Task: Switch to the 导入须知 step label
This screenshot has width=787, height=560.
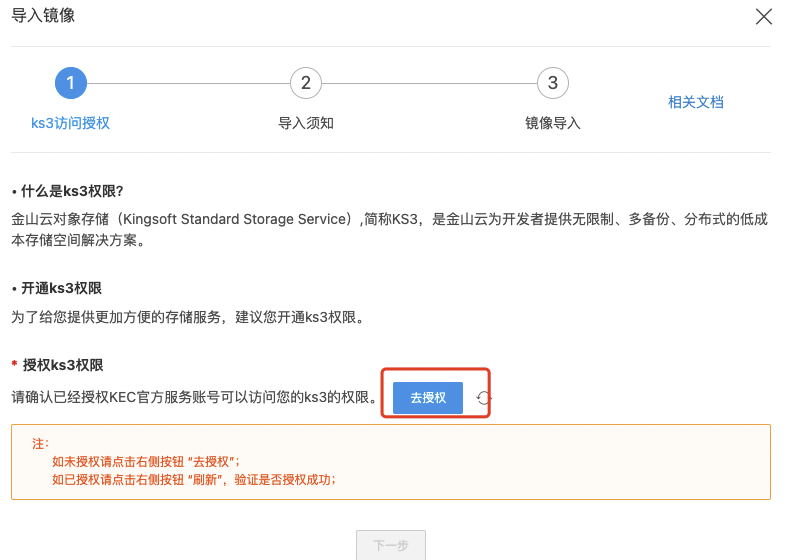Action: click(305, 123)
